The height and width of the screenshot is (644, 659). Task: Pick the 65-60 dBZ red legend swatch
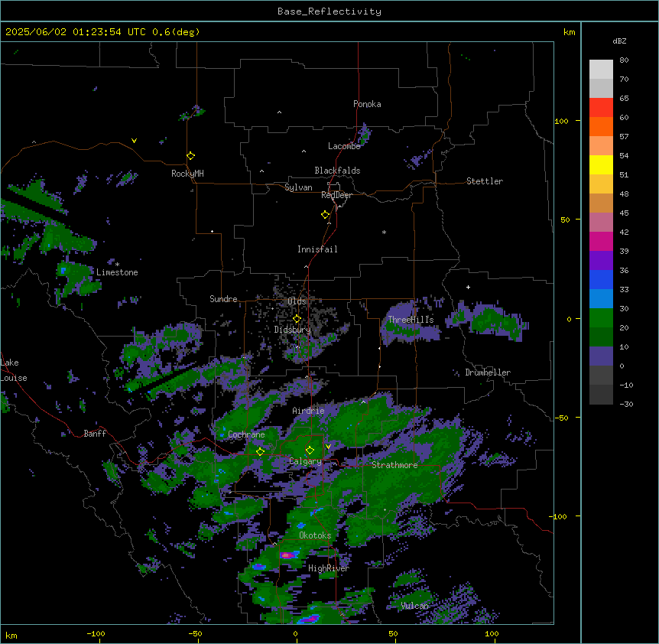click(601, 108)
